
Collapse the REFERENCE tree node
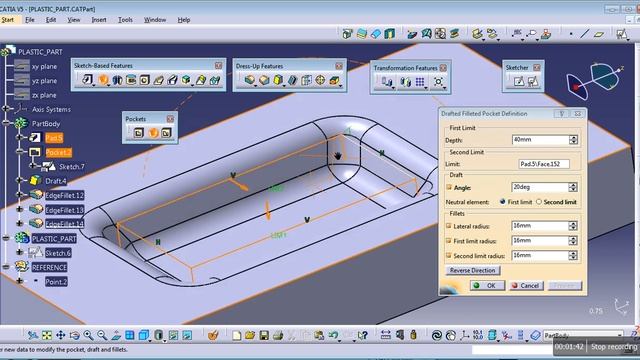pos(6,267)
